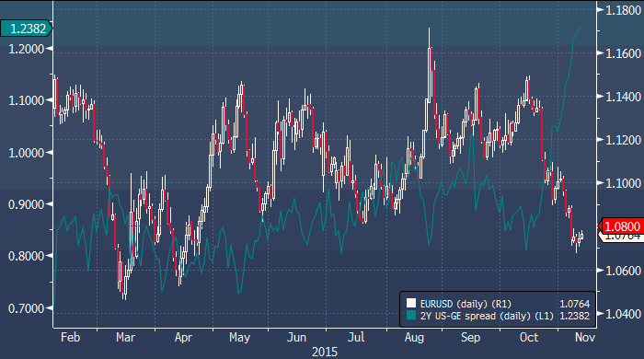
Task: Click the Feb month label
Action: 70,337
